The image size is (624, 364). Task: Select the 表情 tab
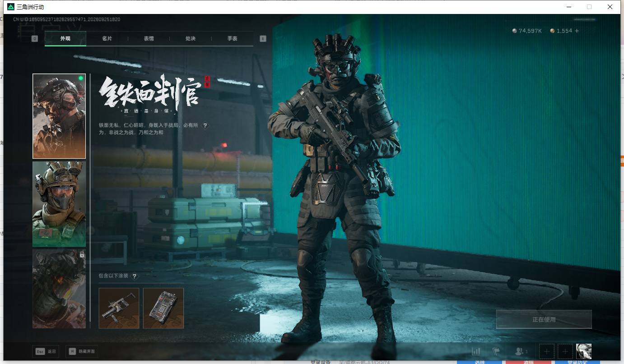149,39
